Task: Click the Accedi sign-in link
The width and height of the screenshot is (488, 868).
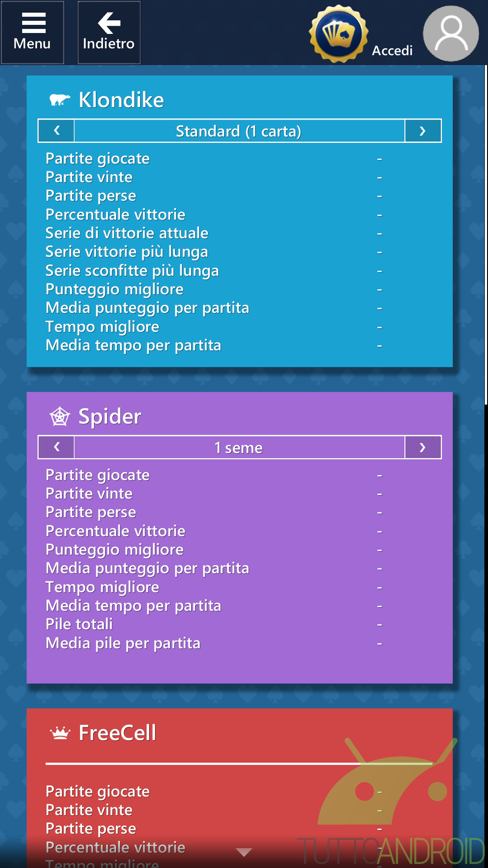Action: (392, 50)
